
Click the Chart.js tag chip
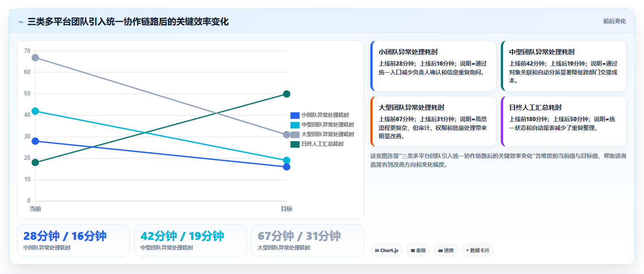[x=386, y=250]
